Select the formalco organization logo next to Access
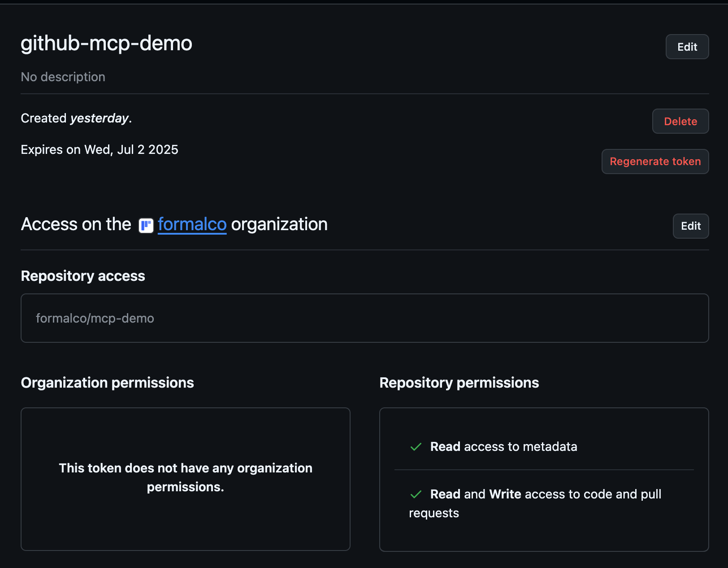 (x=145, y=226)
